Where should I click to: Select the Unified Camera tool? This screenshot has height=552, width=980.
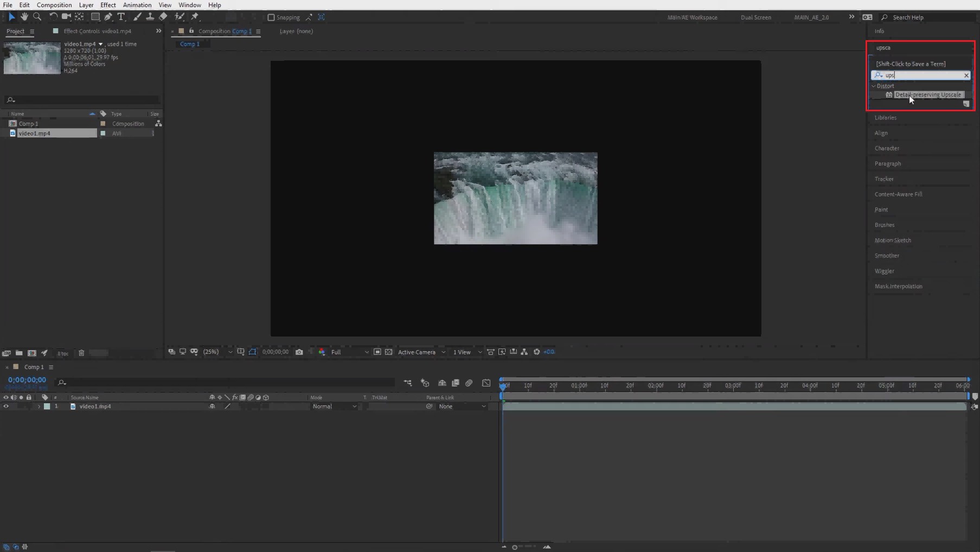point(66,17)
